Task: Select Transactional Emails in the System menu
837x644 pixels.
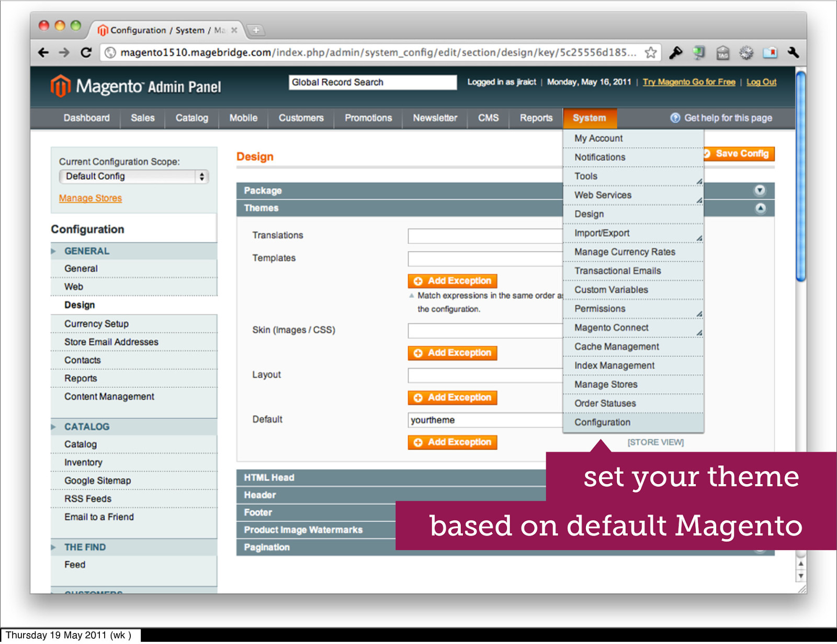Action: tap(633, 271)
